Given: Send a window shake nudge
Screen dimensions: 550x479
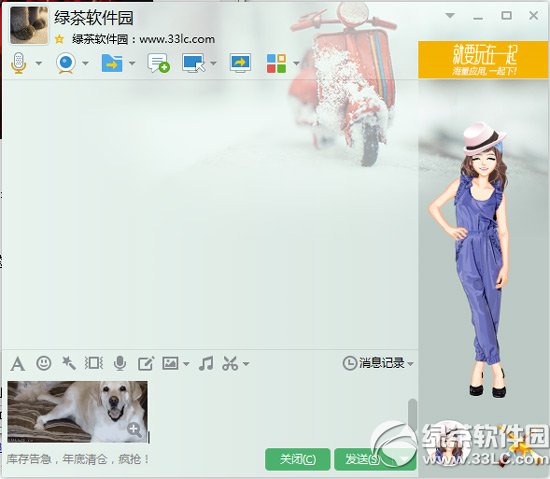Looking at the screenshot, I should 94,363.
